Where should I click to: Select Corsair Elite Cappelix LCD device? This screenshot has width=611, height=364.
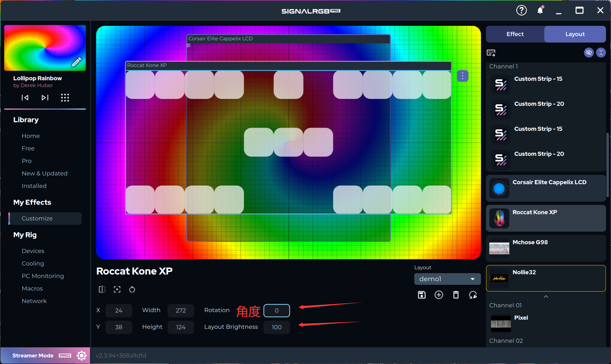coord(546,188)
